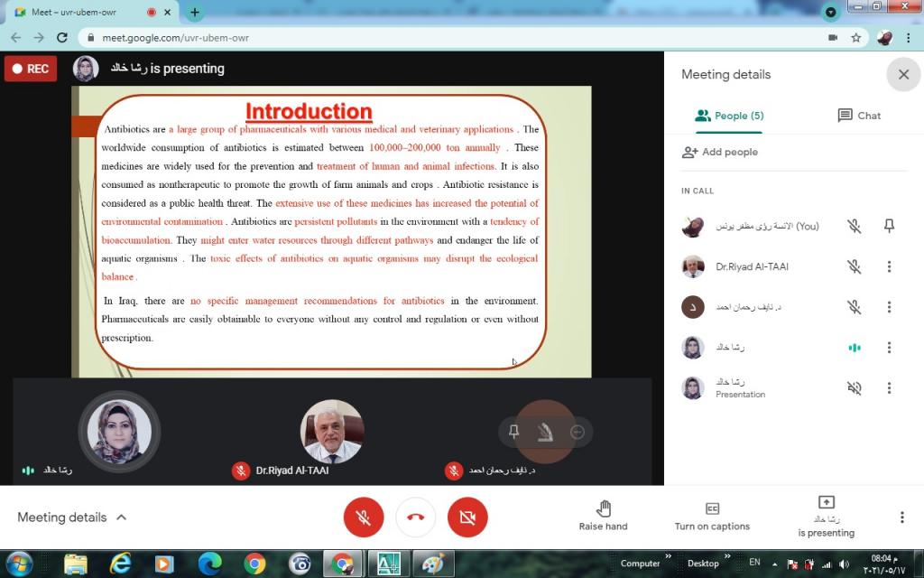This screenshot has height=578, width=924.
Task: Close the Meeting details side panel
Action: (x=903, y=74)
